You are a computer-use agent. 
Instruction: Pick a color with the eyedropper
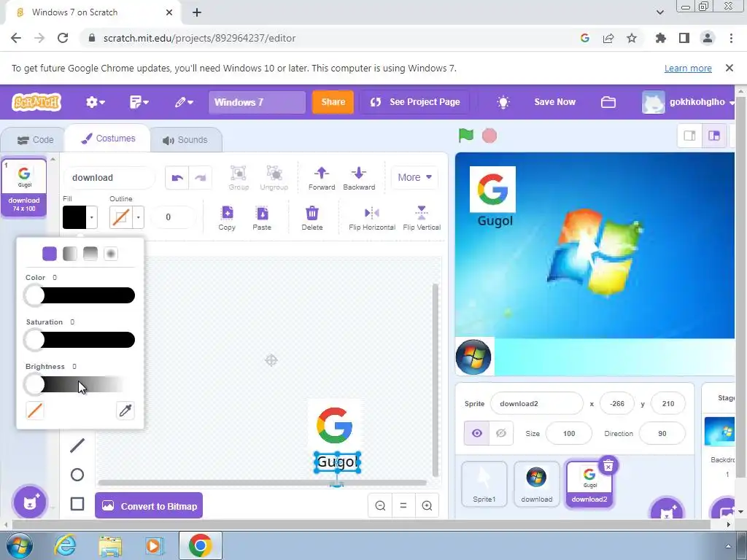click(125, 411)
